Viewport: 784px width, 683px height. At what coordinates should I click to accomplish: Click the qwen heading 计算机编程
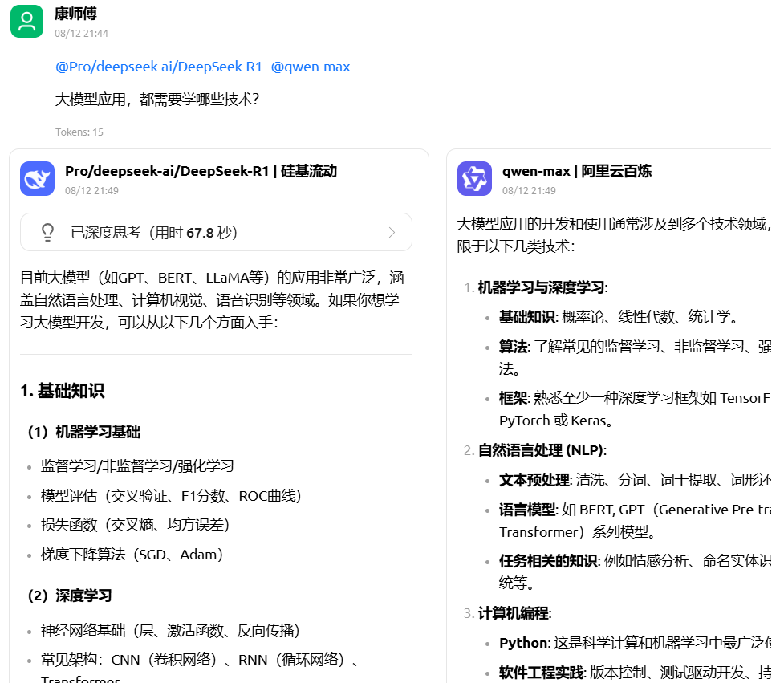click(514, 613)
